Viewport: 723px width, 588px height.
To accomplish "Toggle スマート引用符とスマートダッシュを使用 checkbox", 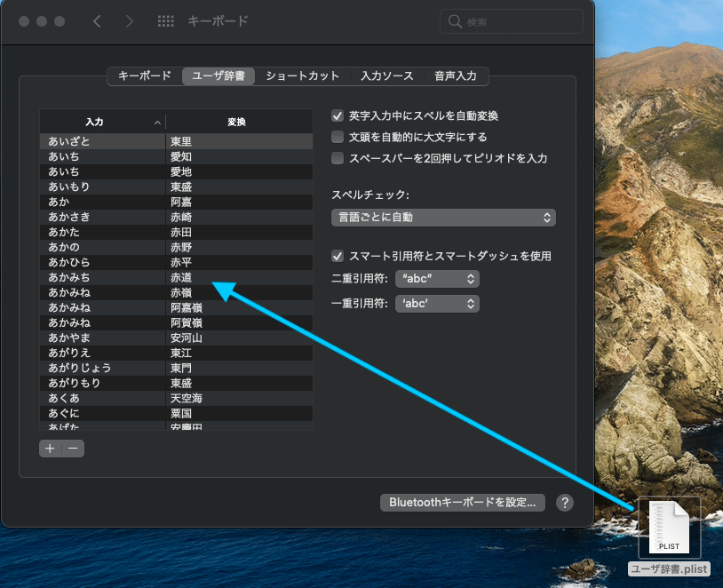I will [x=338, y=256].
